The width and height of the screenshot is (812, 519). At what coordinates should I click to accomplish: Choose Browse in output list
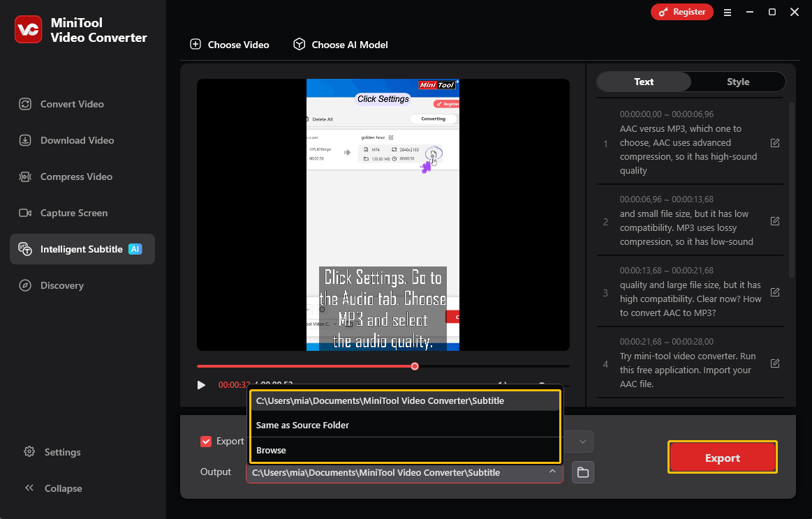(405, 450)
